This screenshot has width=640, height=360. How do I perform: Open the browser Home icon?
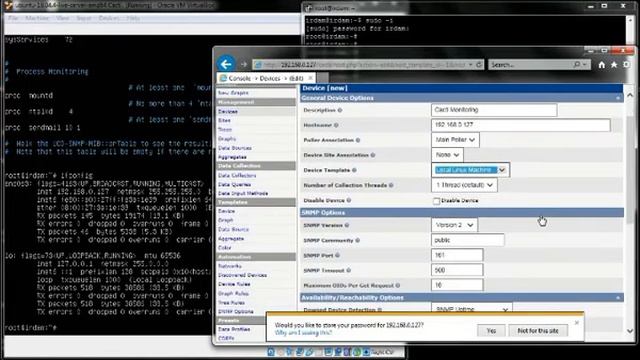(602, 64)
